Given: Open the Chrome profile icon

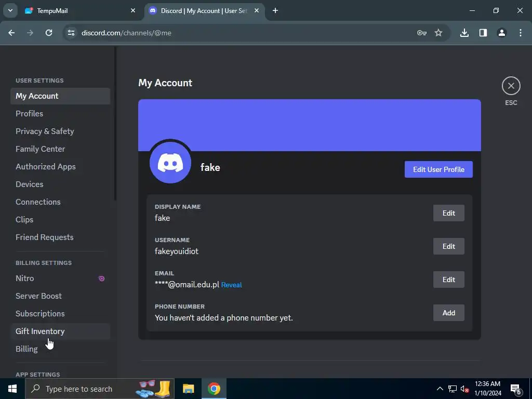Looking at the screenshot, I should click(x=502, y=33).
